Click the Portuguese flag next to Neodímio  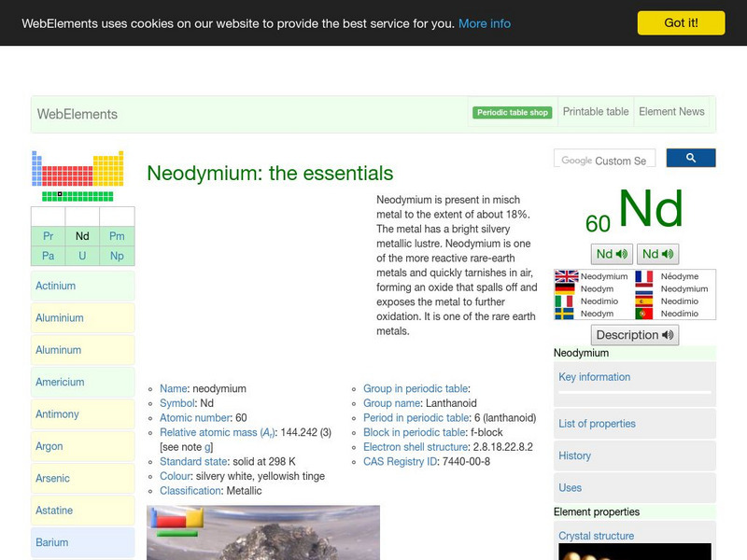click(642, 313)
